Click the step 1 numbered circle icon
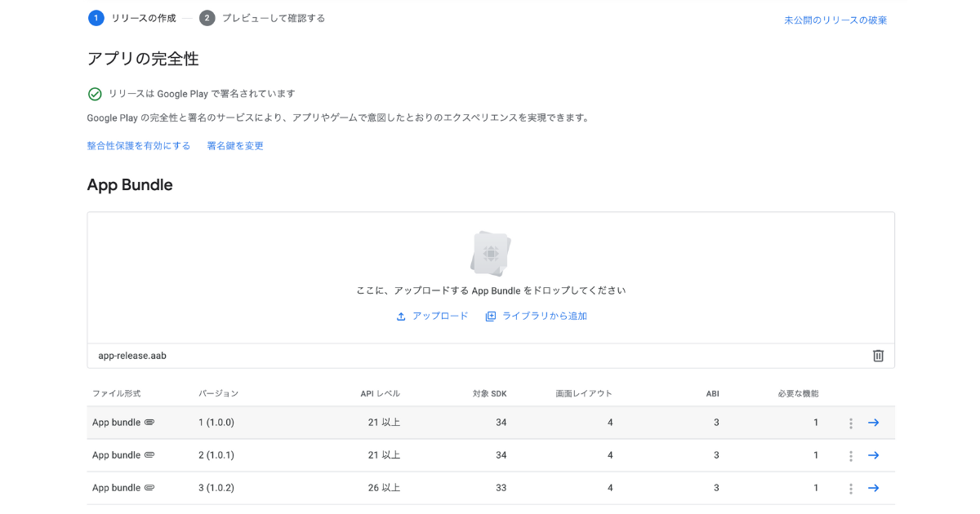The width and height of the screenshot is (980, 514). coord(95,17)
